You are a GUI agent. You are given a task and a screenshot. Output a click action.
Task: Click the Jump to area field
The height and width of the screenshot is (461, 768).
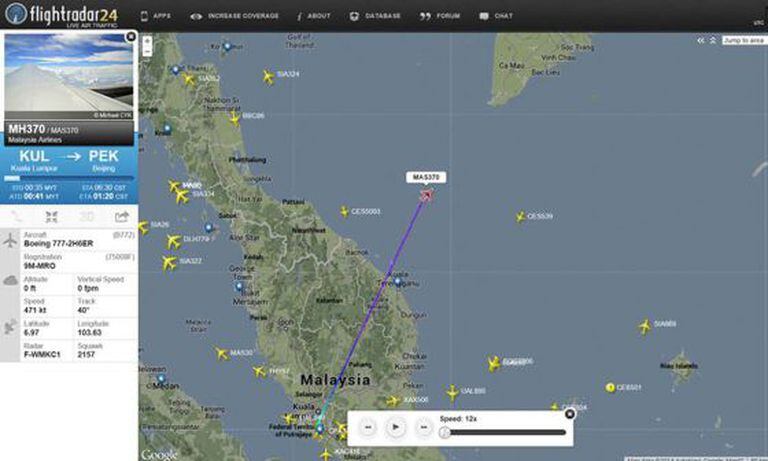tap(744, 40)
